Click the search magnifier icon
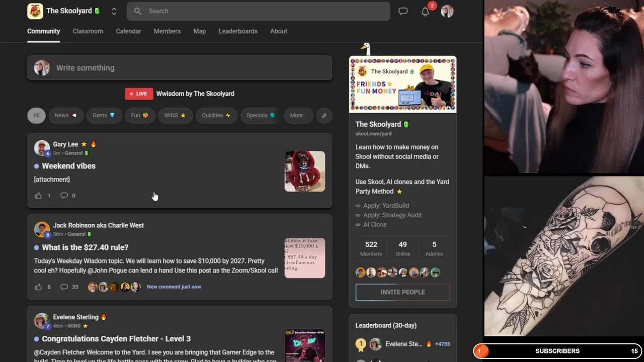This screenshot has width=644, height=362. pyautogui.click(x=138, y=11)
